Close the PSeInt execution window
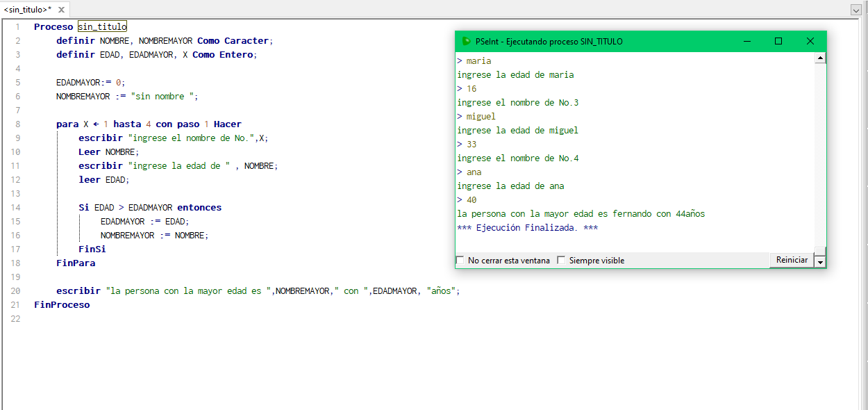Screen dimensions: 868x410 point(810,41)
